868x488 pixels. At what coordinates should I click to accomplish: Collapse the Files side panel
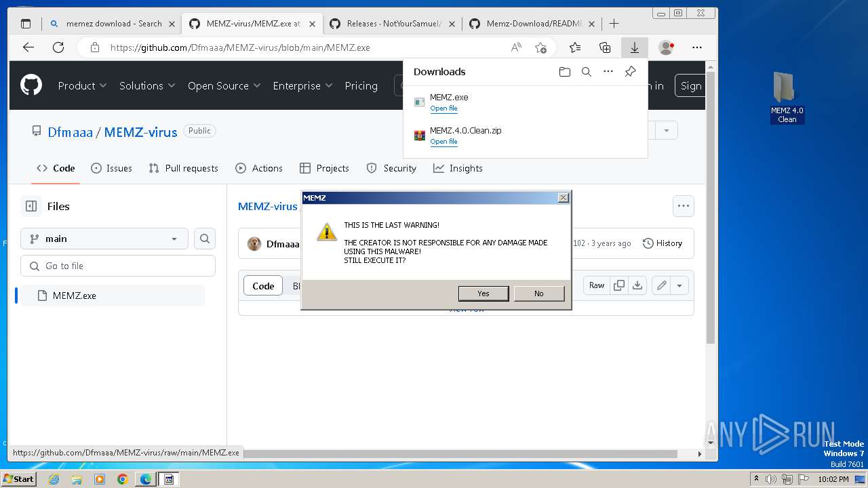[31, 206]
